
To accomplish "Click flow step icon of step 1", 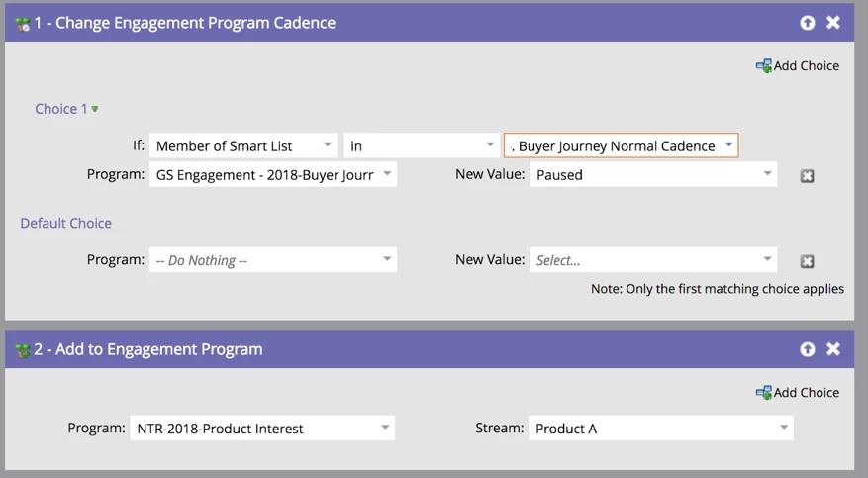I will tap(23, 23).
